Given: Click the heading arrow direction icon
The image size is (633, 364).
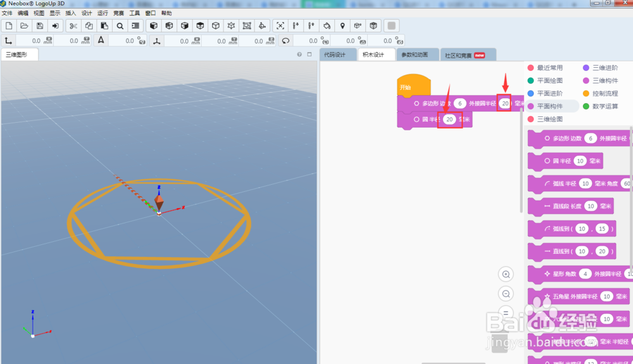Looking at the screenshot, I should click(x=101, y=41).
